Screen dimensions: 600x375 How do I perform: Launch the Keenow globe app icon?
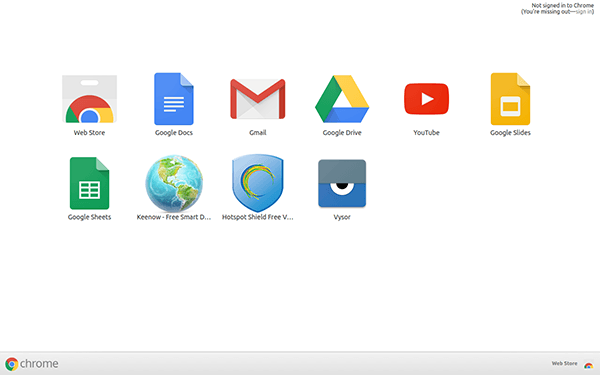(x=174, y=183)
